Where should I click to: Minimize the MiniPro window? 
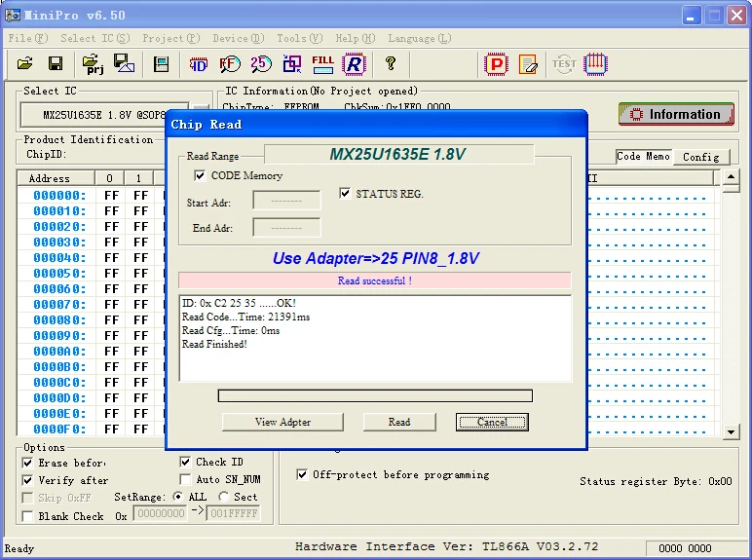691,16
